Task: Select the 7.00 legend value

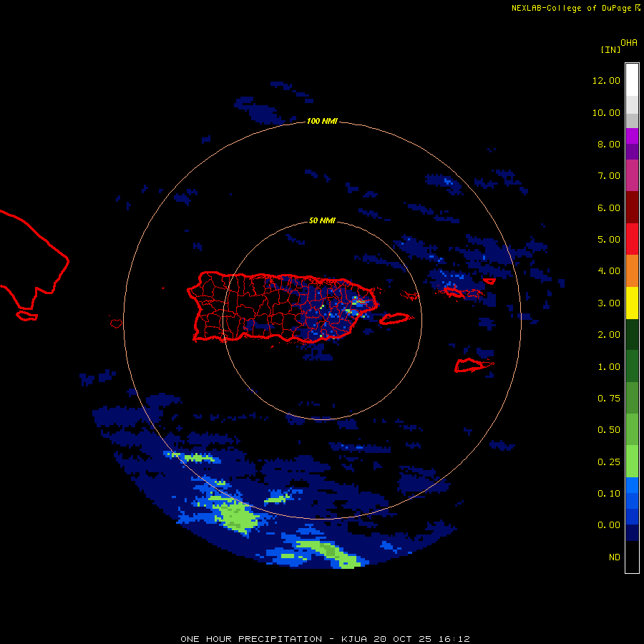Action: 609,176
